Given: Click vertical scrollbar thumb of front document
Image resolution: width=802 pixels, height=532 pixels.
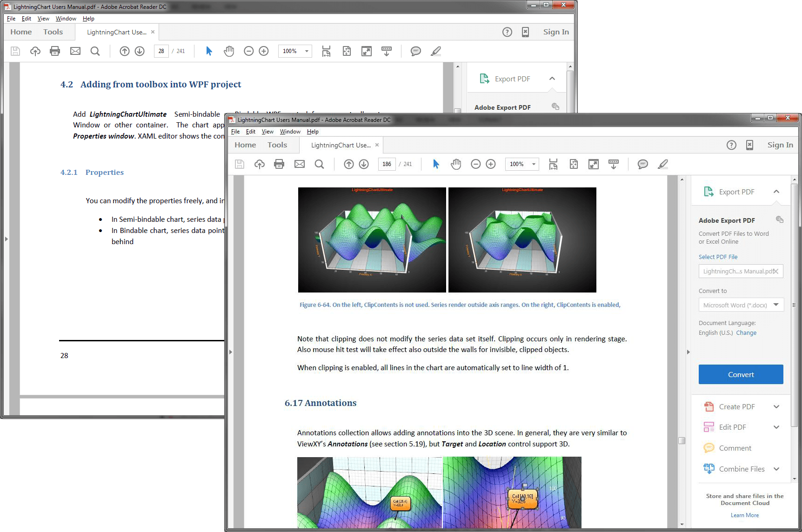Looking at the screenshot, I should (682, 440).
